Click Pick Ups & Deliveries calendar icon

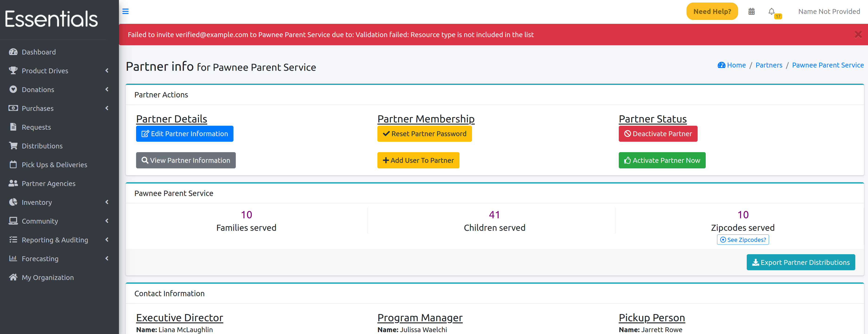coord(13,164)
